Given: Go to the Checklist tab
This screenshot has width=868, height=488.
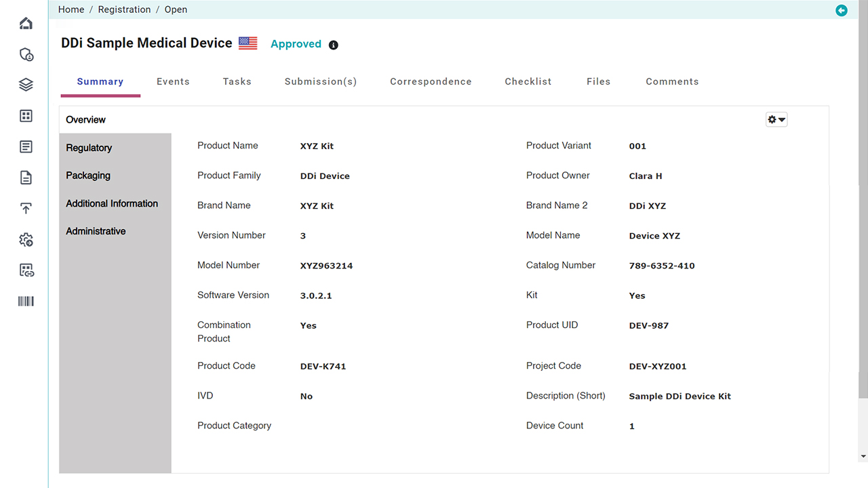Looking at the screenshot, I should click(528, 81).
